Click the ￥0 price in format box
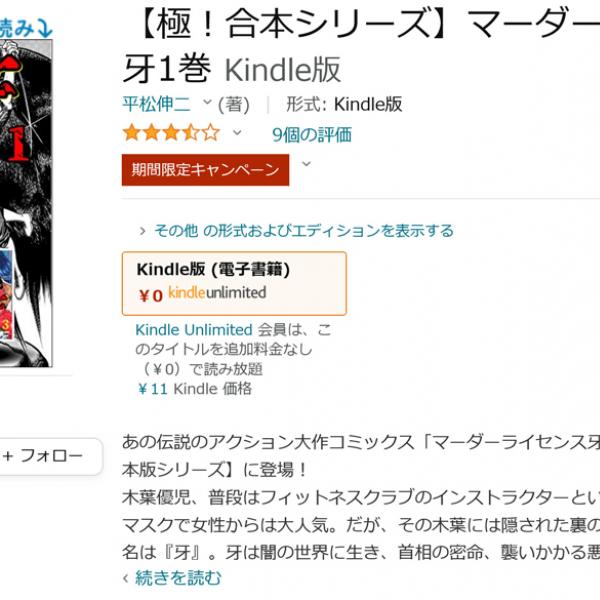600x600 pixels. (x=150, y=296)
